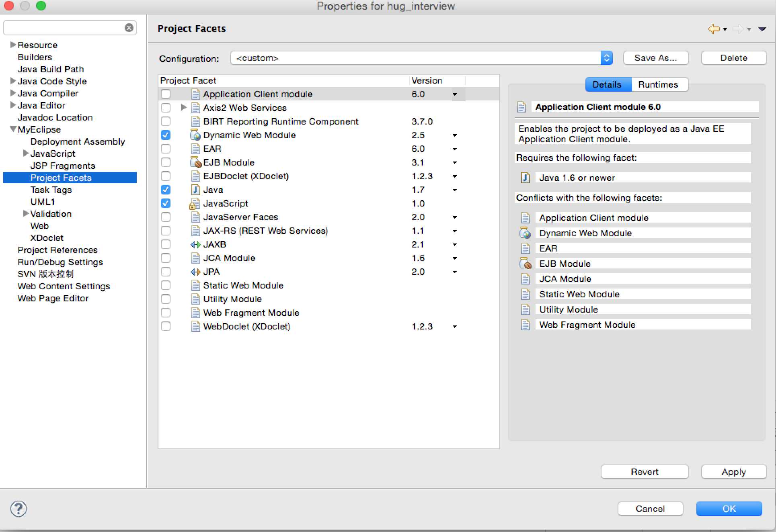
Task: Expand the Resource tree node
Action: (13, 45)
